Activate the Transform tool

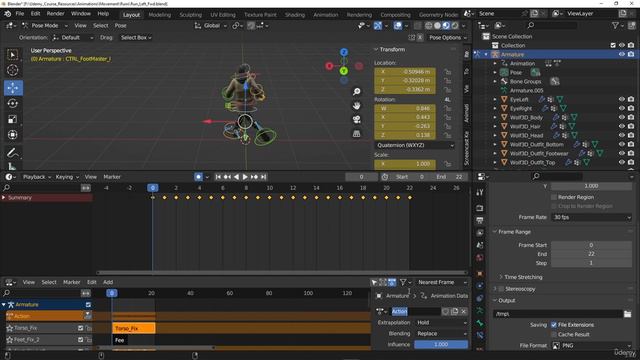pyautogui.click(x=13, y=135)
